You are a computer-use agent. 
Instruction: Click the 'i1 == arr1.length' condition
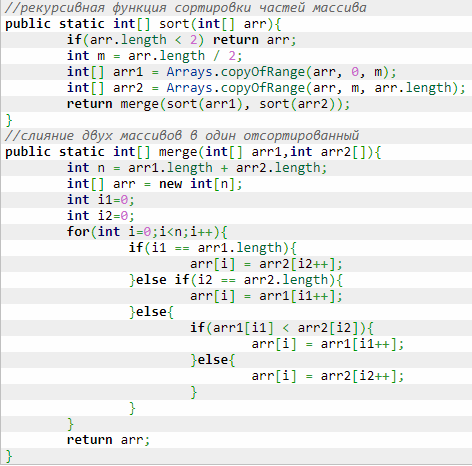217,248
